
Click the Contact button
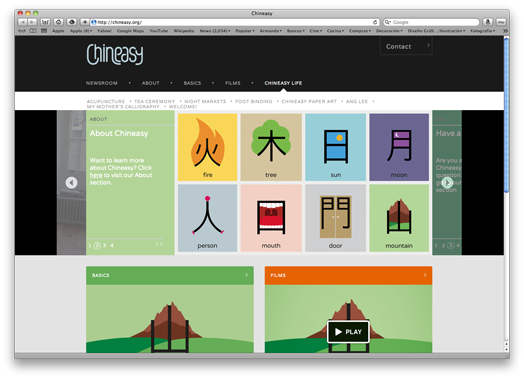tap(406, 46)
